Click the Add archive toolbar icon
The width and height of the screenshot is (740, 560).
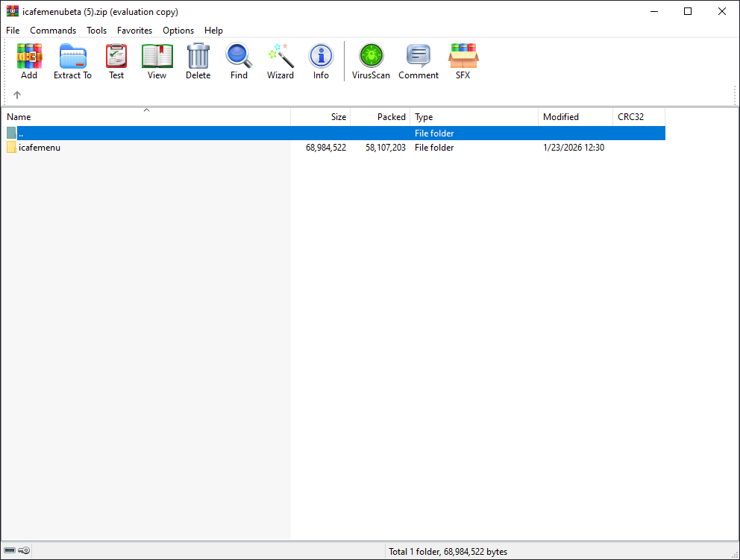[29, 61]
